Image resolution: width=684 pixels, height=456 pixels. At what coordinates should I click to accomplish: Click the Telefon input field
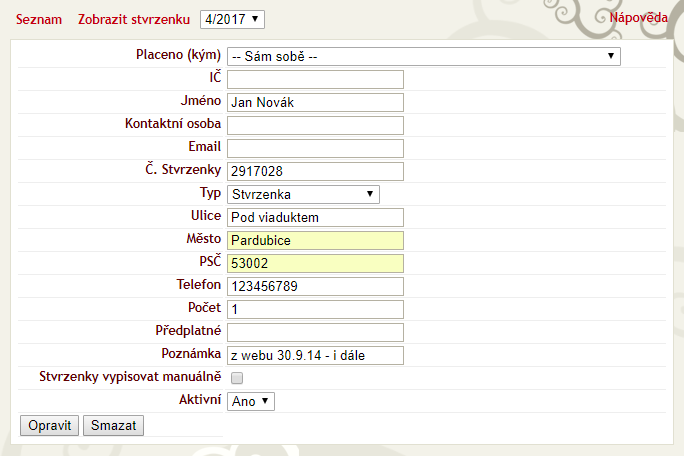coord(315,286)
